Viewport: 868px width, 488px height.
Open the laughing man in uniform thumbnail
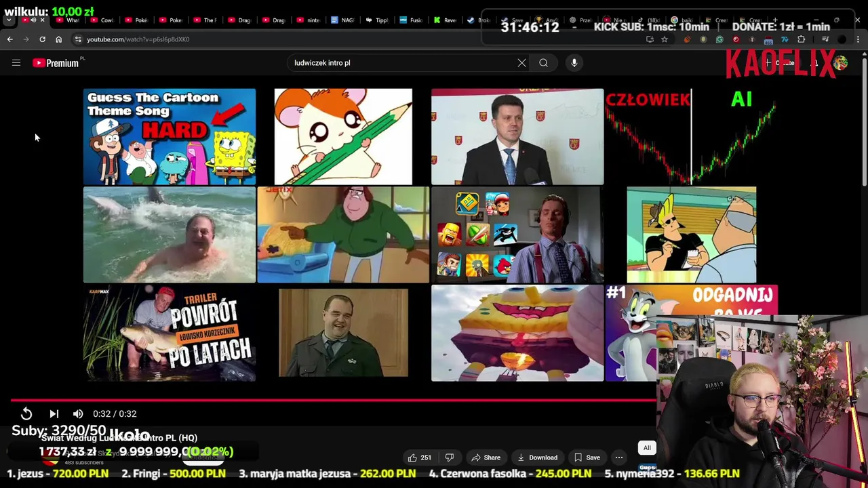tap(343, 333)
